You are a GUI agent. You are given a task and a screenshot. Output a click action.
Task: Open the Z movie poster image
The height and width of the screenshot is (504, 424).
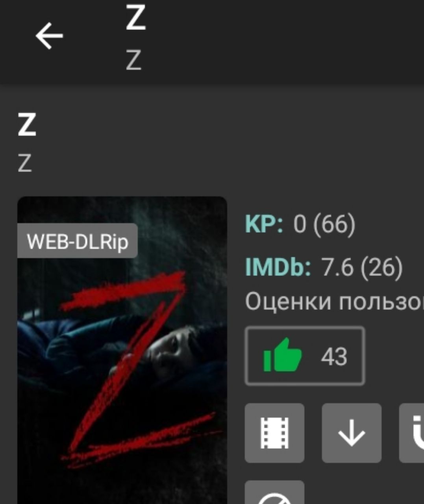pos(122,350)
